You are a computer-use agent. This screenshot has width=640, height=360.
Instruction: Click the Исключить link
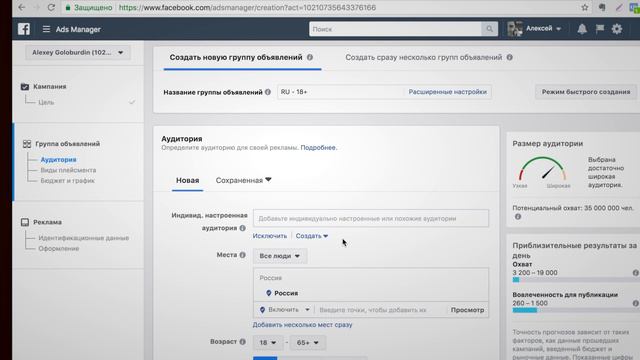pyautogui.click(x=269, y=236)
